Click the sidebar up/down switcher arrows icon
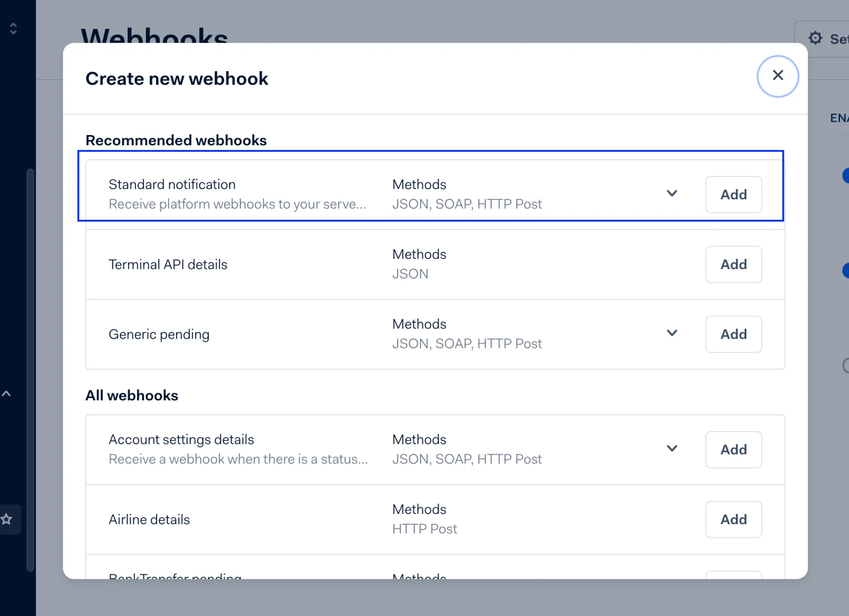849x616 pixels. coord(13,29)
